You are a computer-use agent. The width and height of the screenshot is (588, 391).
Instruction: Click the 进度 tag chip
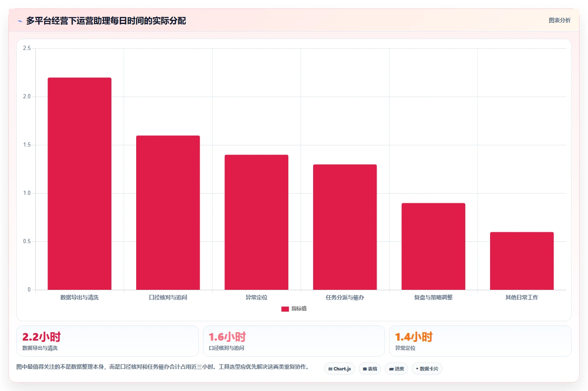396,369
